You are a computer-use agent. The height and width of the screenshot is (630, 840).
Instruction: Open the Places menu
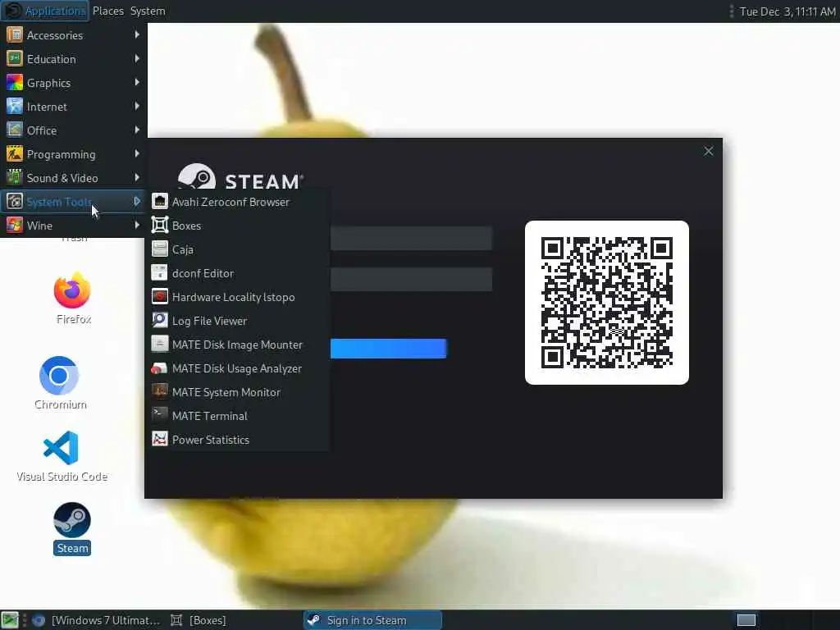[107, 11]
